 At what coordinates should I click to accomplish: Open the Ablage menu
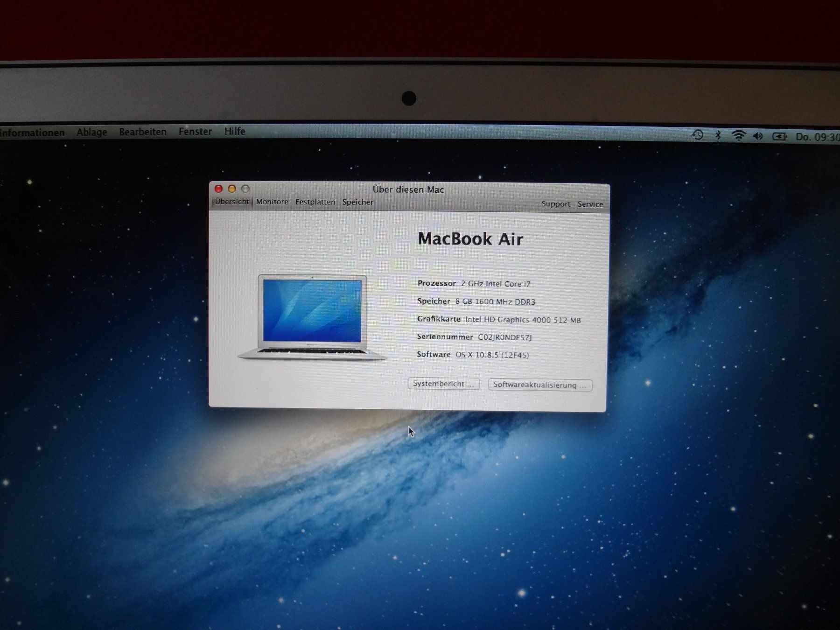coord(92,132)
